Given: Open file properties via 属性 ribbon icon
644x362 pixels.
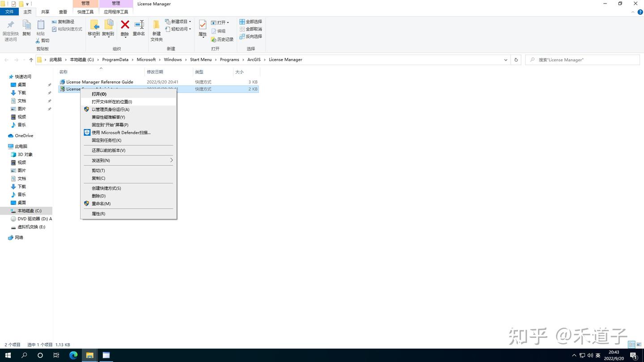Looking at the screenshot, I should tap(202, 28).
